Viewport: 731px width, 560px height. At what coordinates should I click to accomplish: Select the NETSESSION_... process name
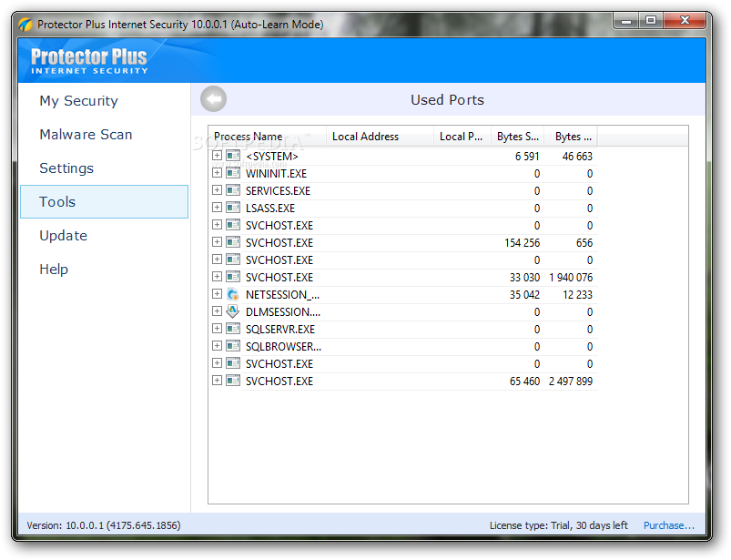pos(282,295)
